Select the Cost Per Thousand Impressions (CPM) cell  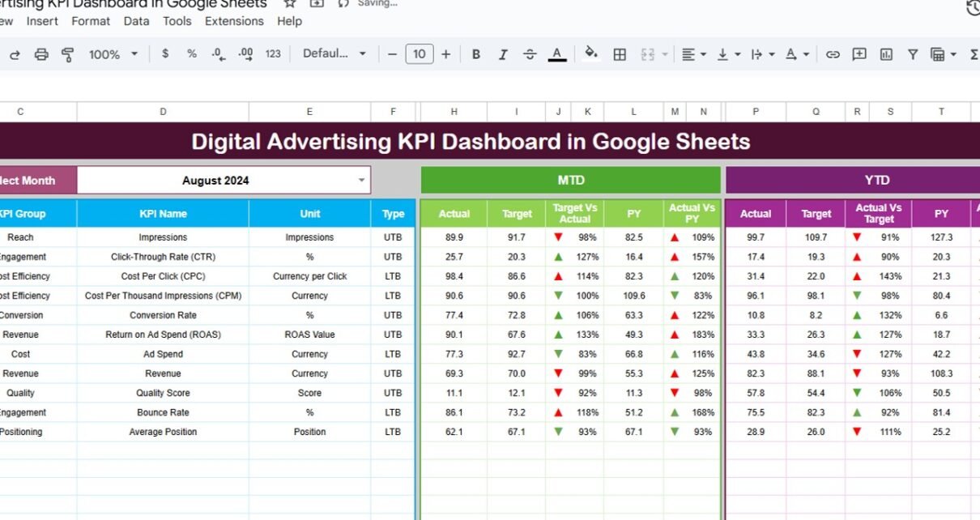[163, 296]
